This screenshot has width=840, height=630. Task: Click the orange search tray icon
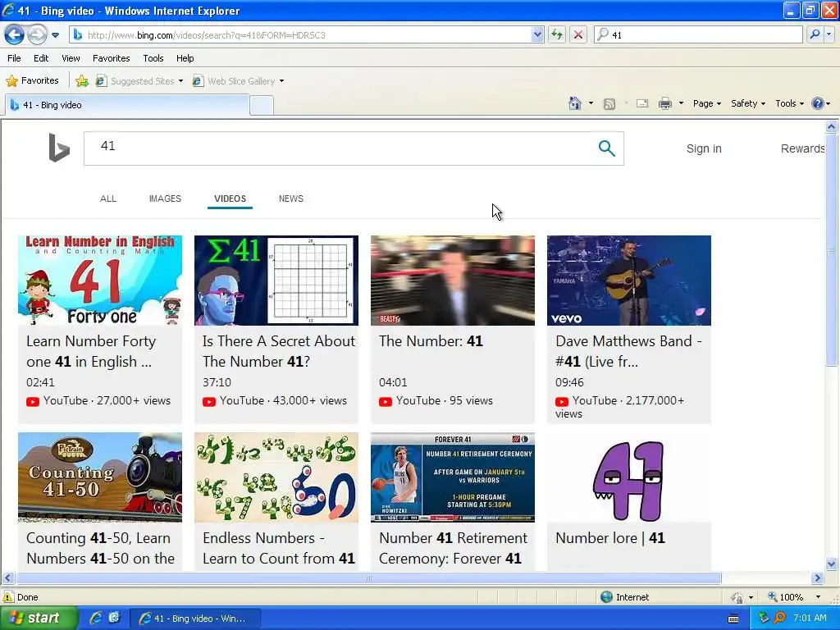(780, 618)
